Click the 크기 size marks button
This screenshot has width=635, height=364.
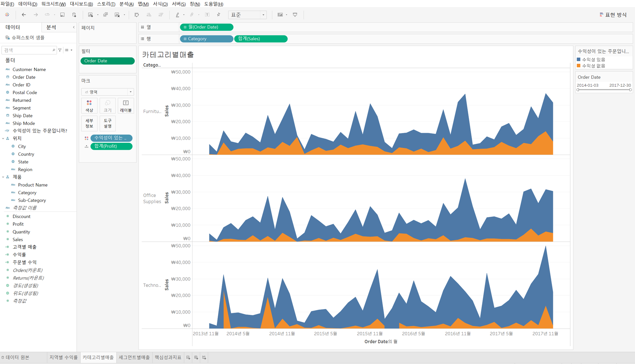coord(107,106)
